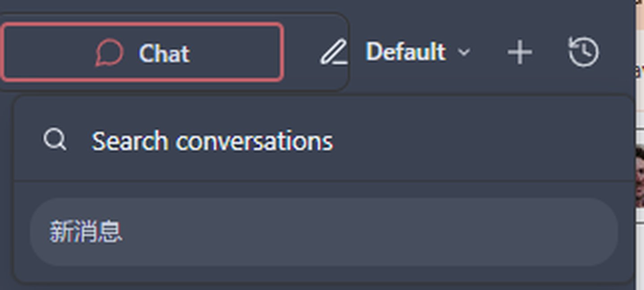The height and width of the screenshot is (290, 644).
Task: Click the Search conversations placeholder text
Action: (212, 141)
